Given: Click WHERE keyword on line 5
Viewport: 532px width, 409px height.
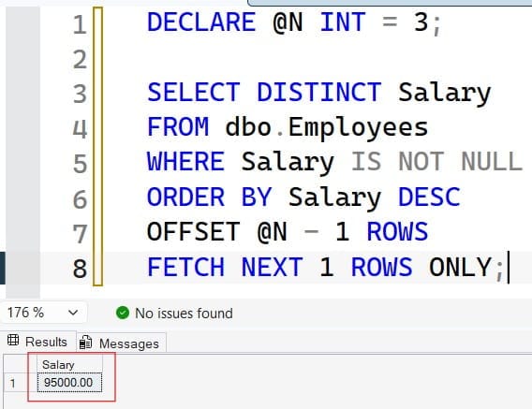Looking at the screenshot, I should point(186,161).
